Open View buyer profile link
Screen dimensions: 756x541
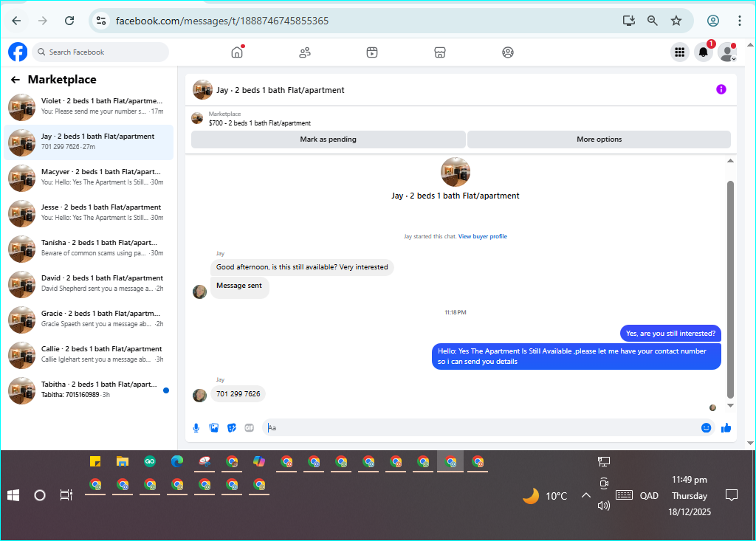[x=483, y=236]
